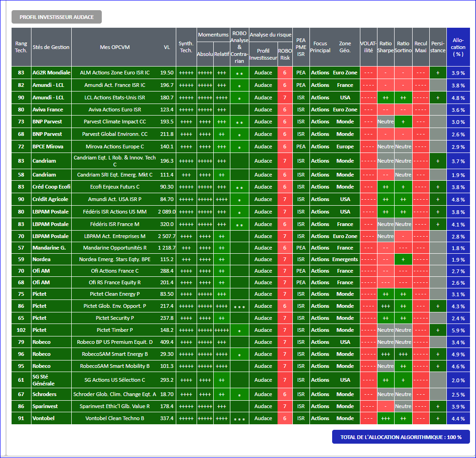Click the ROBO Risk subheader

[285, 54]
